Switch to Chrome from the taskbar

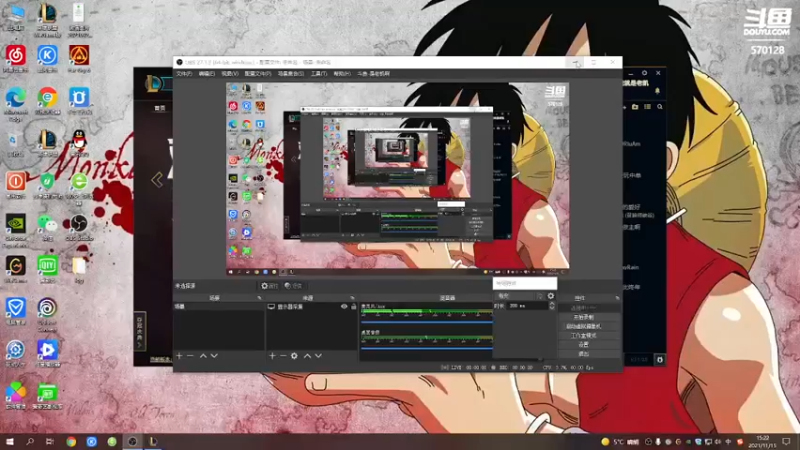[71, 441]
